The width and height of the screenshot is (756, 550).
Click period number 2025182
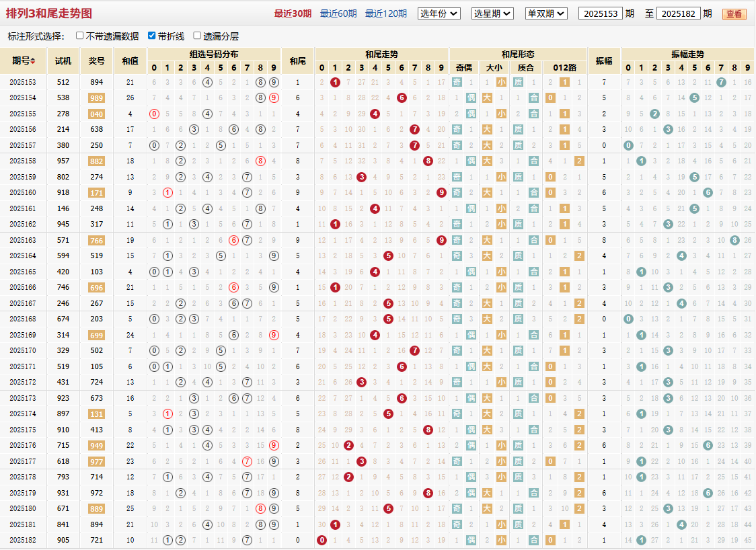(23, 540)
